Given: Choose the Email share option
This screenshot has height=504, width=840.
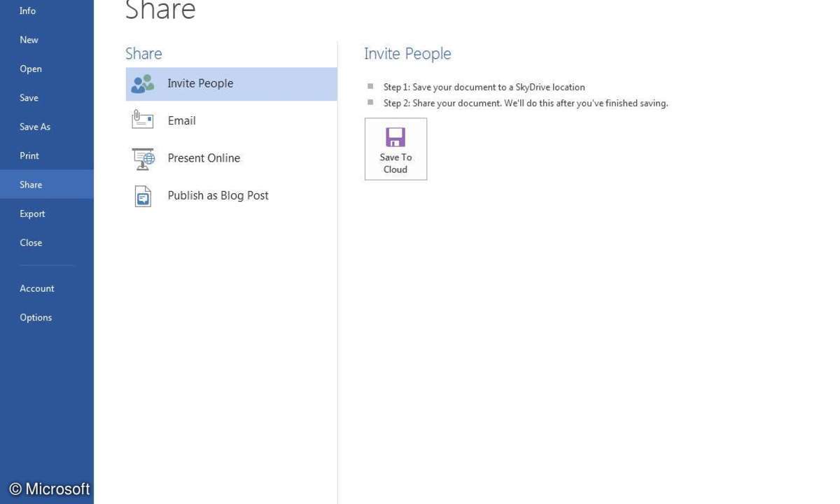Looking at the screenshot, I should (232, 120).
